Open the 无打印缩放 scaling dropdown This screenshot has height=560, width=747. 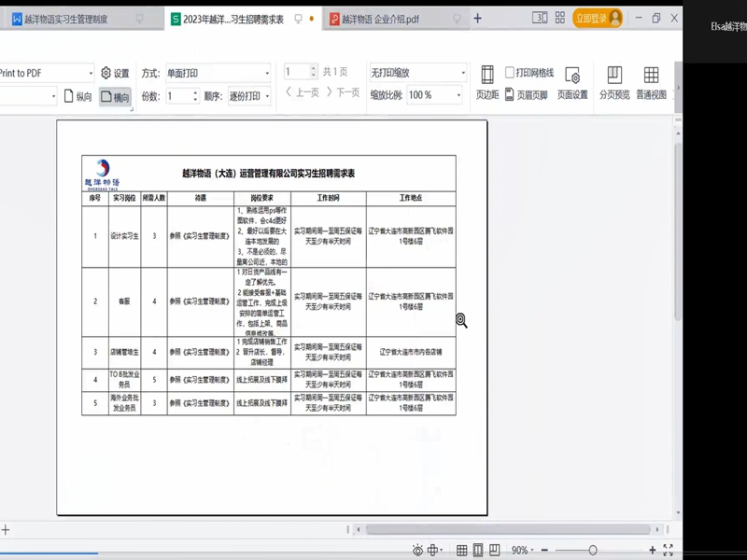click(417, 73)
